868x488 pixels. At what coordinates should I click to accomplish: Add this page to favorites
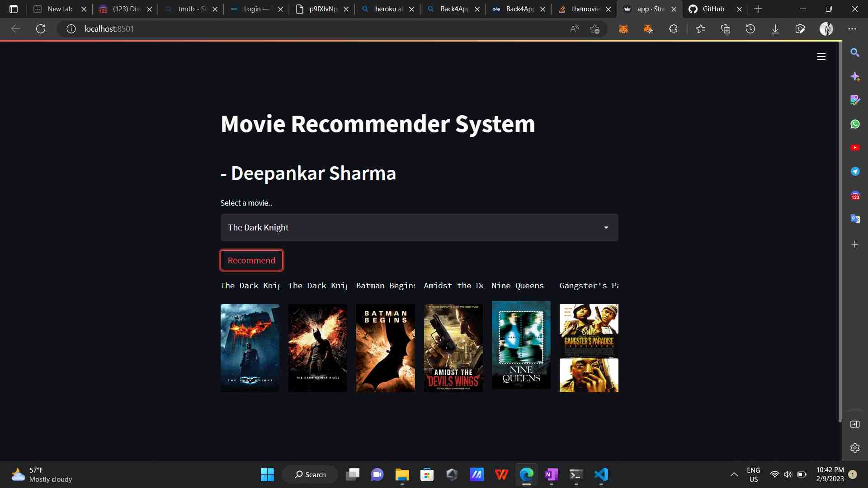[594, 29]
